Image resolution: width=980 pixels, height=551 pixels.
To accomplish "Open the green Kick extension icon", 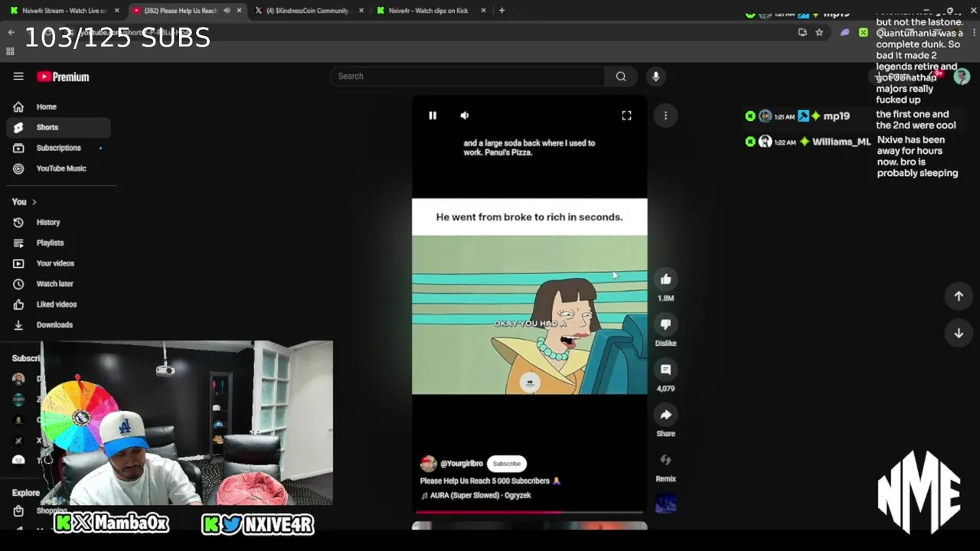I will click(x=864, y=32).
